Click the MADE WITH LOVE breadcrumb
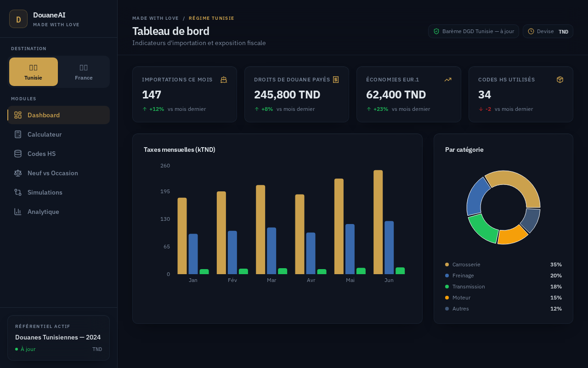The image size is (588, 368). [155, 18]
